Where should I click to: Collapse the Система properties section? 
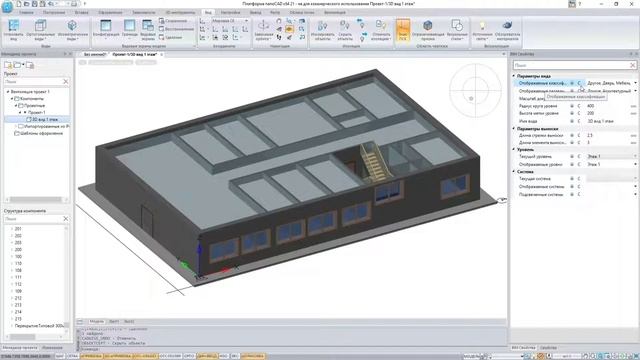click(x=514, y=172)
